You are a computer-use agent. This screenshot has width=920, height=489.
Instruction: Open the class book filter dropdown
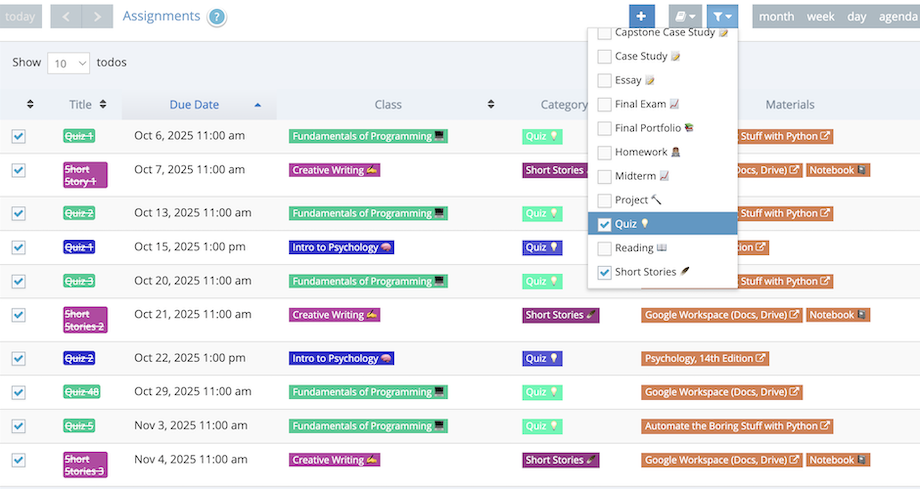[x=685, y=16]
